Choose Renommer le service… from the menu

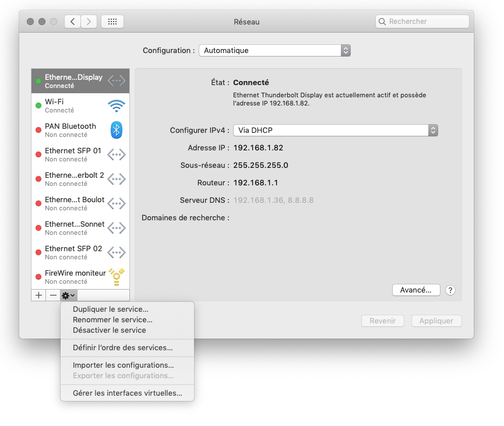point(127,320)
